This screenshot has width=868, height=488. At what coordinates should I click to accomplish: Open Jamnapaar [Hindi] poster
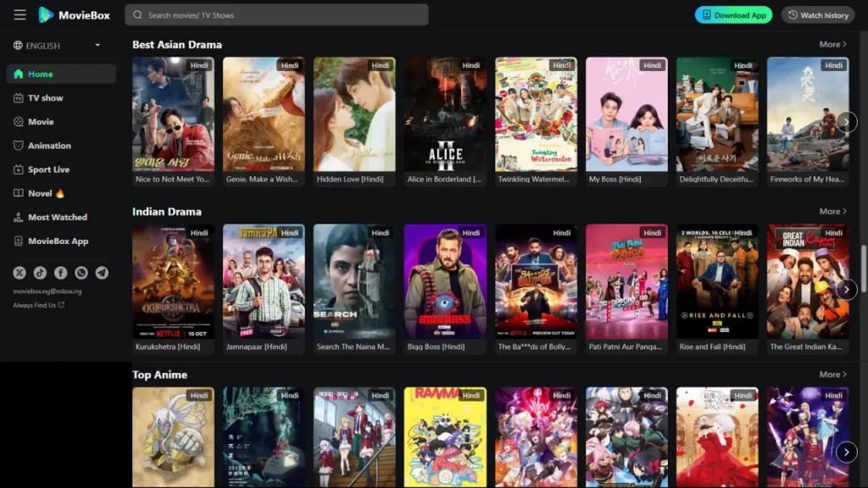pyautogui.click(x=264, y=281)
